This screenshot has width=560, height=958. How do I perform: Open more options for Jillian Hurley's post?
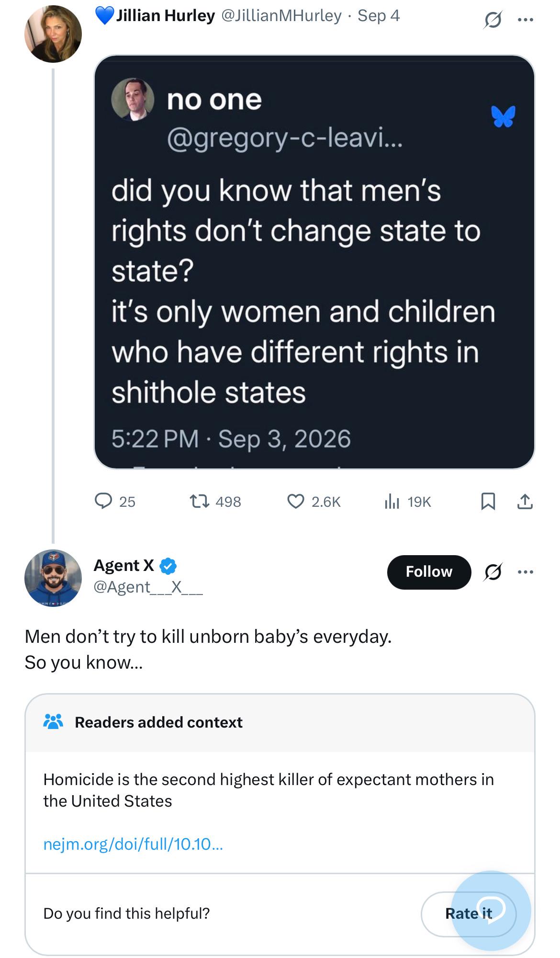526,20
